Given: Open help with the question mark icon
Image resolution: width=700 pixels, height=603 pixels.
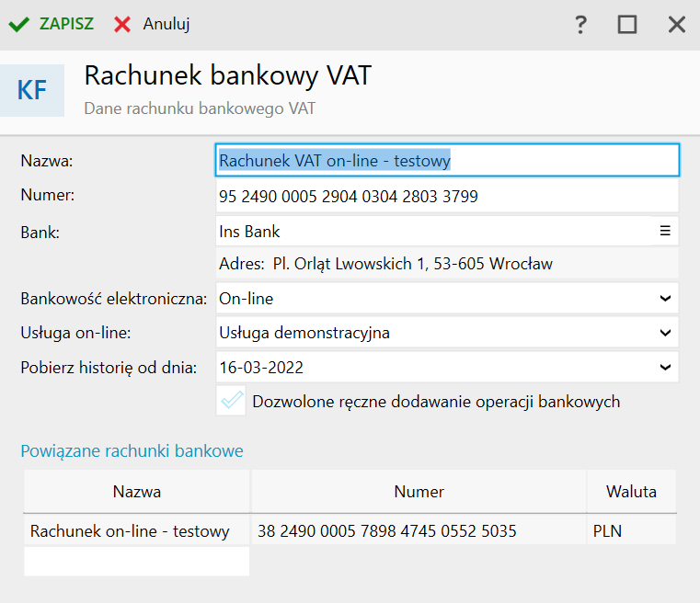Looking at the screenshot, I should (580, 25).
